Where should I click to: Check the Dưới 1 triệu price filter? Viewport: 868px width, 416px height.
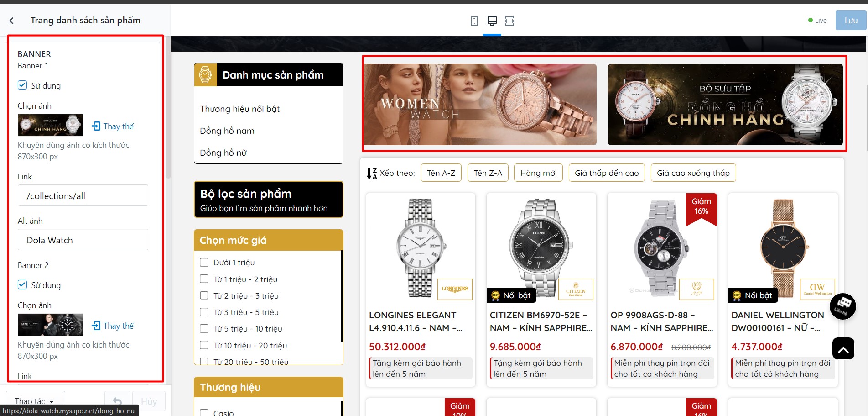[x=204, y=262]
